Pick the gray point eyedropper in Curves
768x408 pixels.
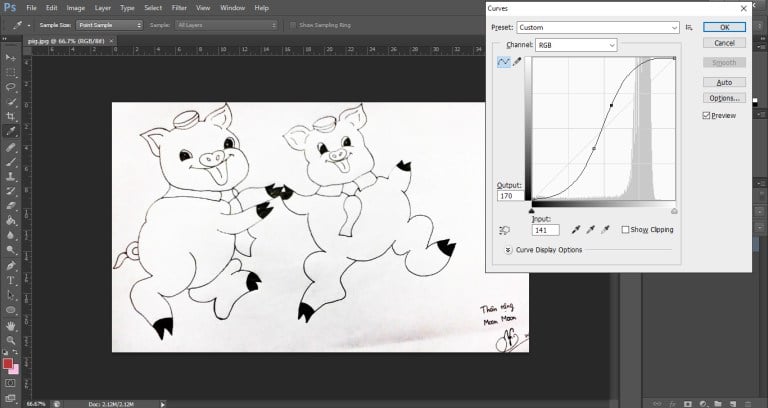(x=591, y=230)
